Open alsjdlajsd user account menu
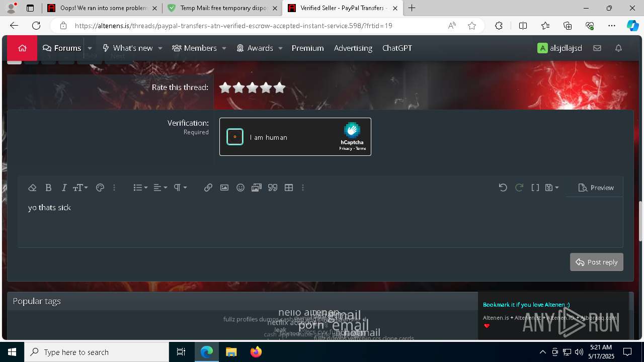 [559, 48]
